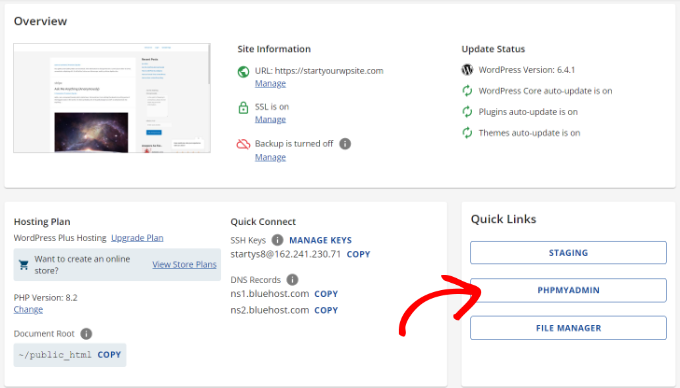Click the green globe URL icon

click(243, 72)
